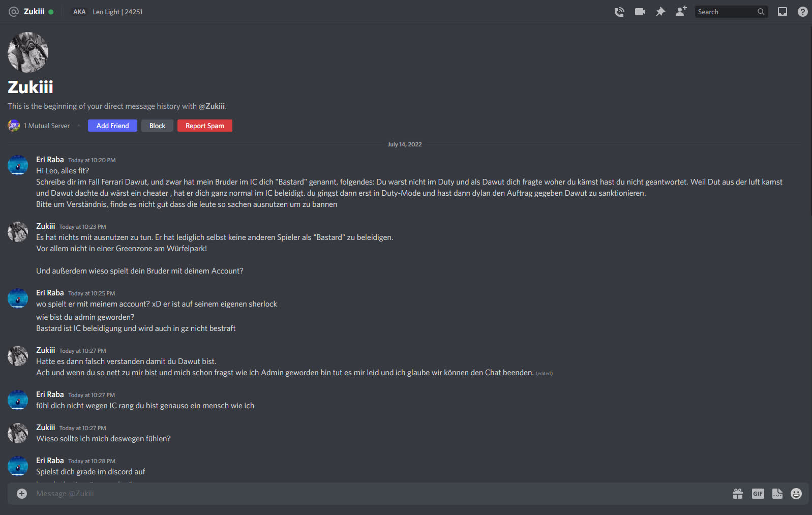Image resolution: width=812 pixels, height=515 pixels.
Task: Report Spam for this conversation
Action: coord(204,126)
